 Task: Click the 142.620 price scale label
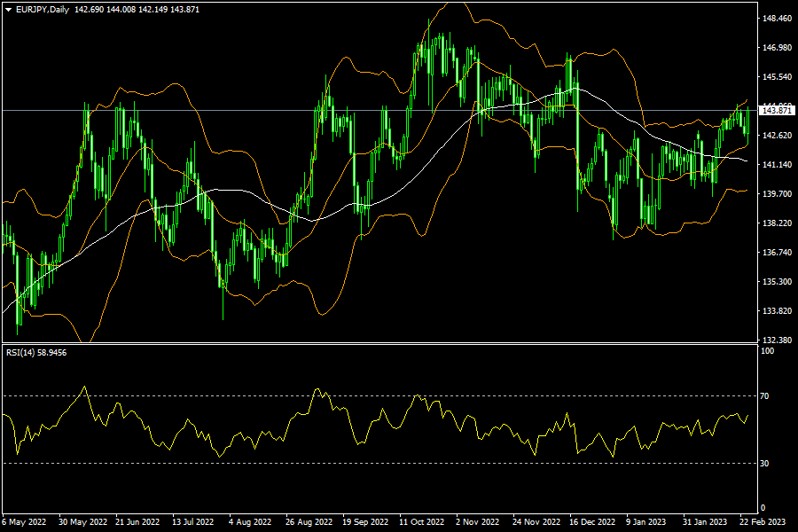777,136
